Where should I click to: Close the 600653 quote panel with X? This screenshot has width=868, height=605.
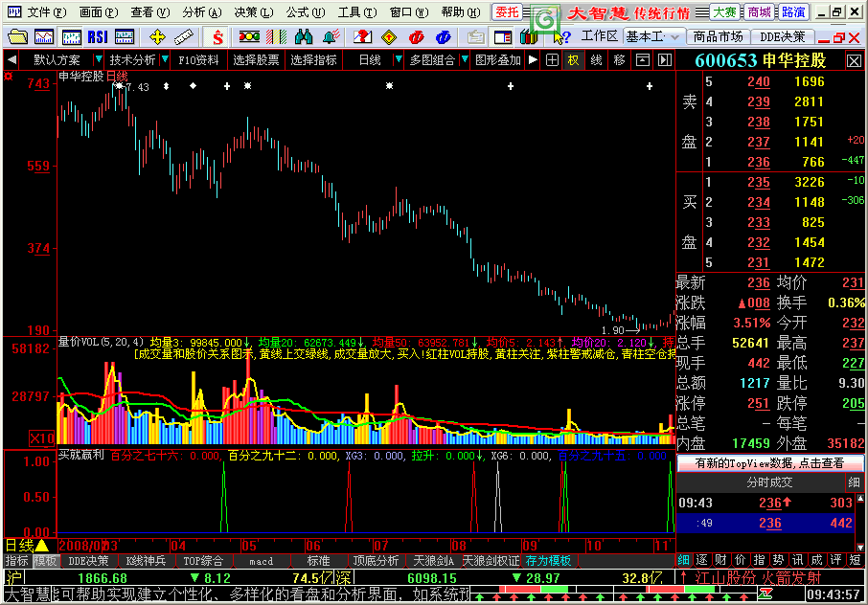[854, 61]
